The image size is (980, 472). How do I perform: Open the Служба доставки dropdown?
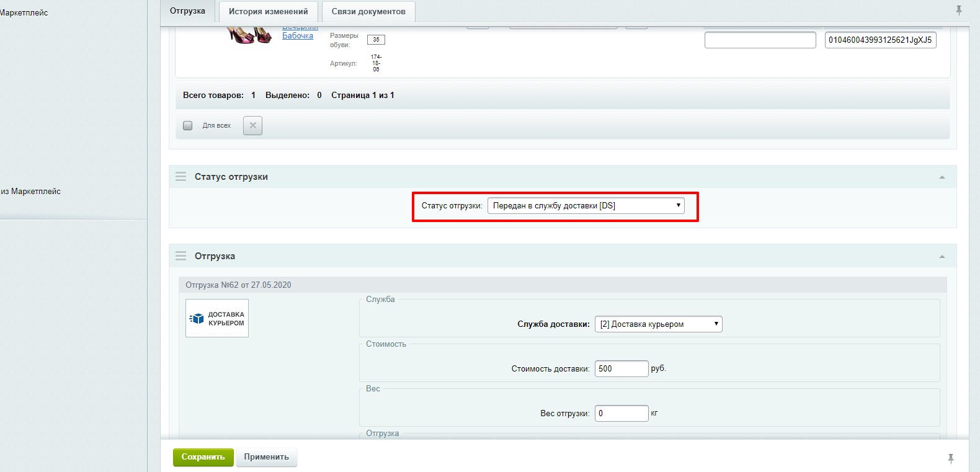point(658,324)
